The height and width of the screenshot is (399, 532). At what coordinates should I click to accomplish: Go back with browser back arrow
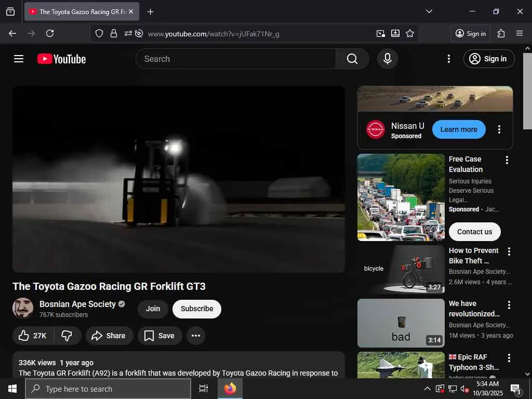pyautogui.click(x=12, y=34)
